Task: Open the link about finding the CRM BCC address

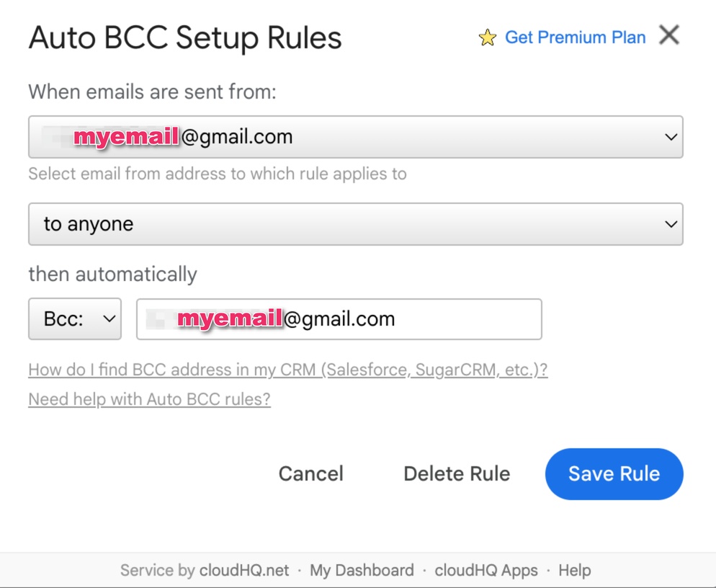Action: click(x=287, y=370)
